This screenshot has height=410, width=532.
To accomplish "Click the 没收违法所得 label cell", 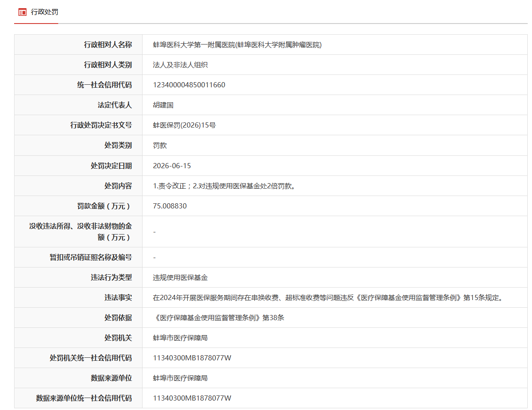I will pyautogui.click(x=78, y=232).
